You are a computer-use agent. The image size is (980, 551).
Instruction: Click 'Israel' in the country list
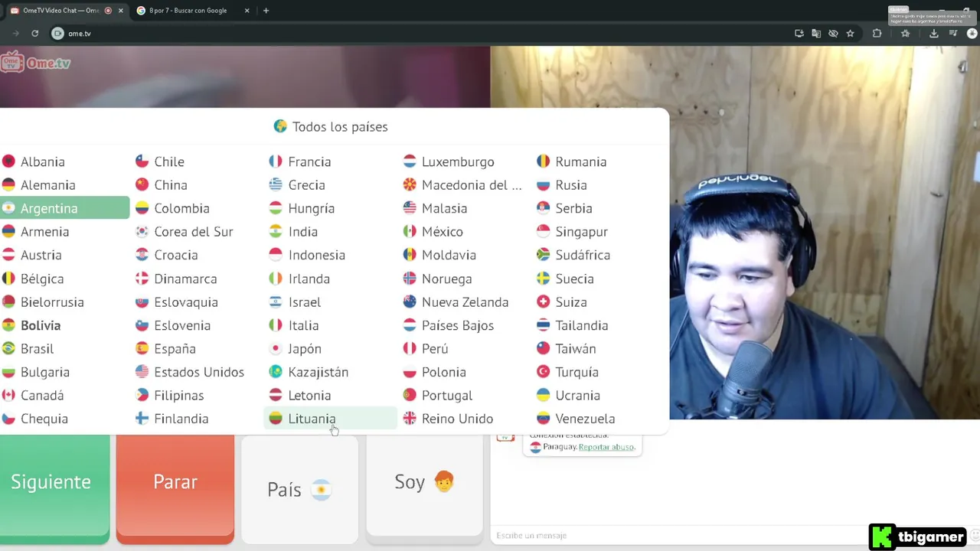[305, 302]
